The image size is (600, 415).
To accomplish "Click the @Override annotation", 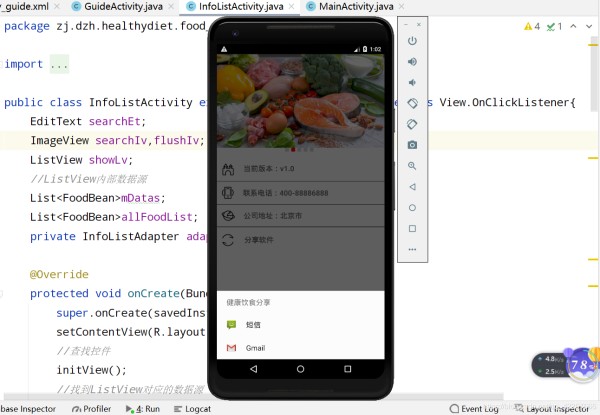I will pos(59,275).
